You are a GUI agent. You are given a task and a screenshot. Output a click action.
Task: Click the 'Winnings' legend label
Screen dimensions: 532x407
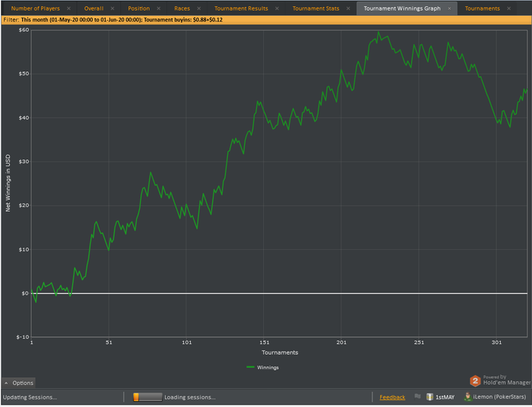268,368
